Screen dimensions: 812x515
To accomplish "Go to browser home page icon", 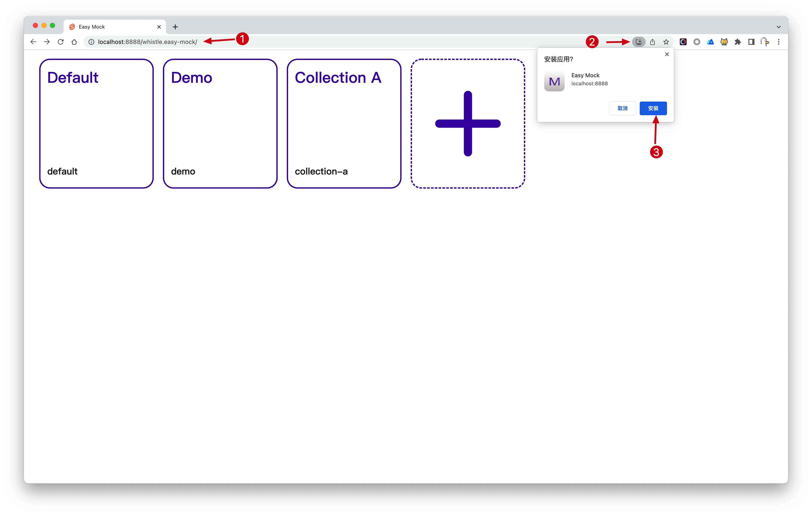I will click(74, 42).
